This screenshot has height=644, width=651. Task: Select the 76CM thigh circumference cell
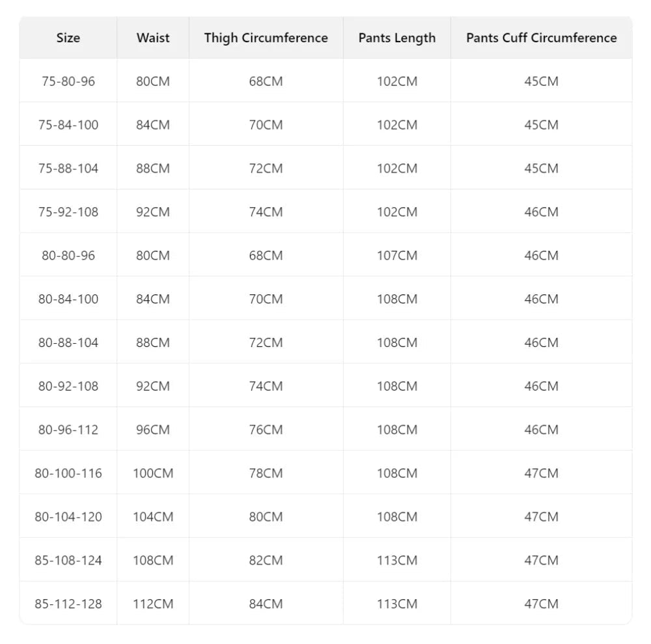pyautogui.click(x=266, y=430)
